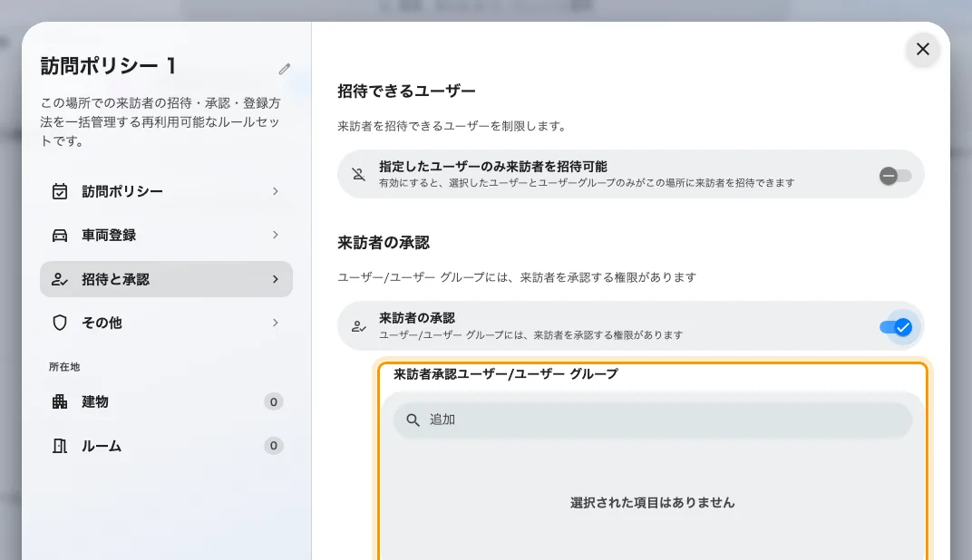The height and width of the screenshot is (560, 972).
Task: Close the policy dialog with the X button
Action: pos(922,49)
